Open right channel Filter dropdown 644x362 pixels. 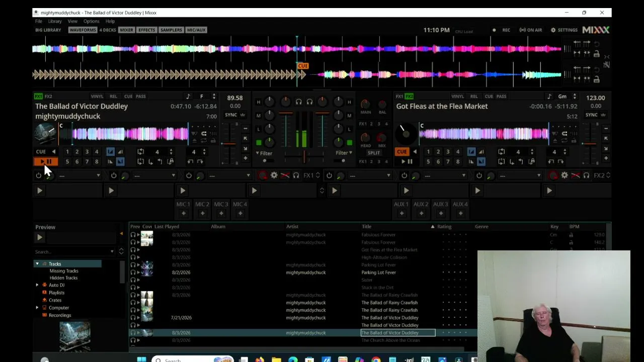(x=344, y=153)
